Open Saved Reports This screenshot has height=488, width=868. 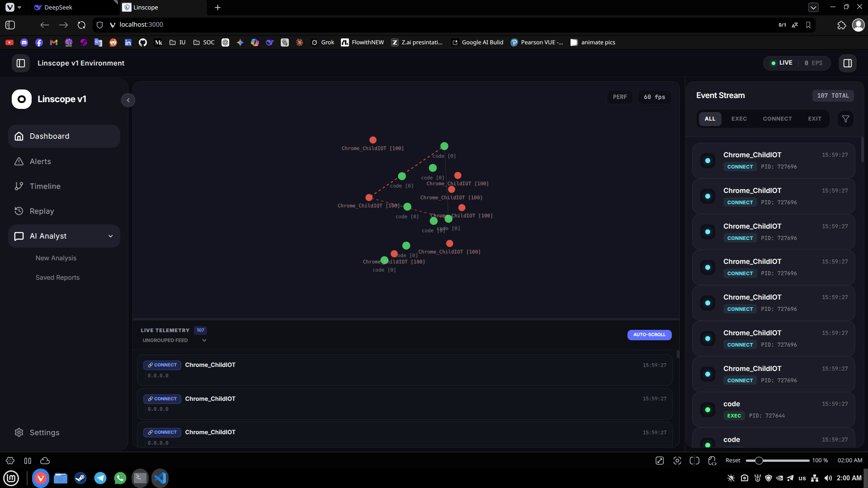(57, 277)
